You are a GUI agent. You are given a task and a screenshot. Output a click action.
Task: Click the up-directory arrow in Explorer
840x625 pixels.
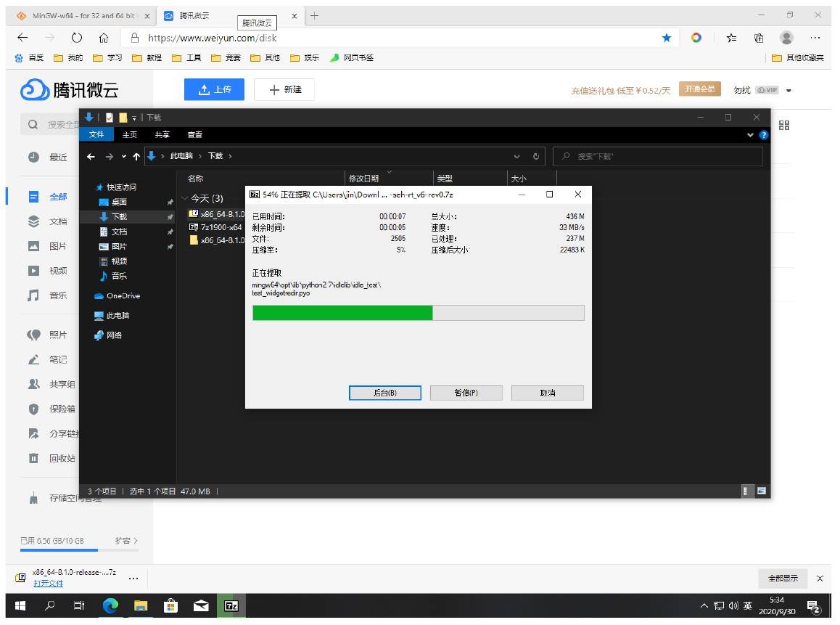coord(136,156)
